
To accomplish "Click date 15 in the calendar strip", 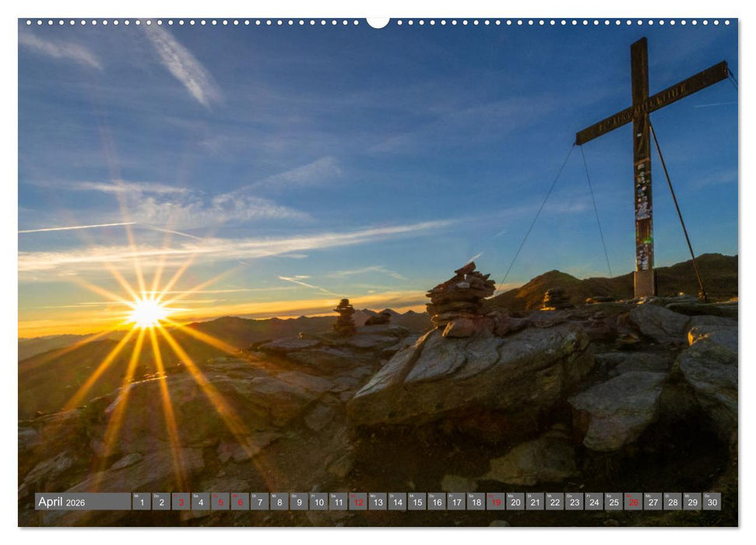I will pyautogui.click(x=417, y=501).
